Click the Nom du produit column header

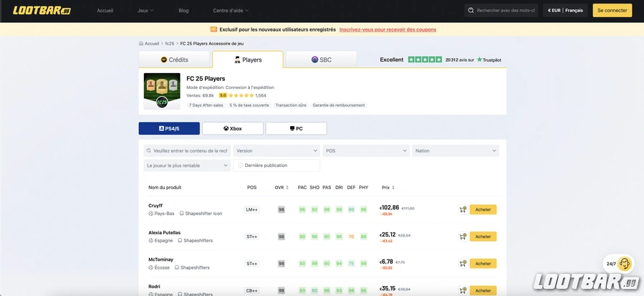[165, 188]
